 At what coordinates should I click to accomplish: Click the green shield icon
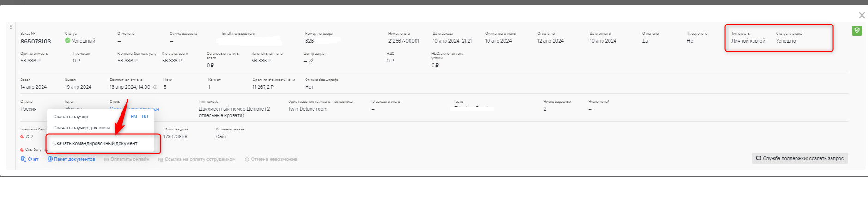pos(857,31)
